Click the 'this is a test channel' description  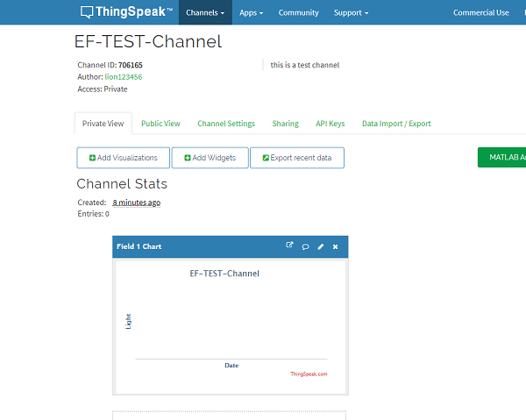pos(305,65)
